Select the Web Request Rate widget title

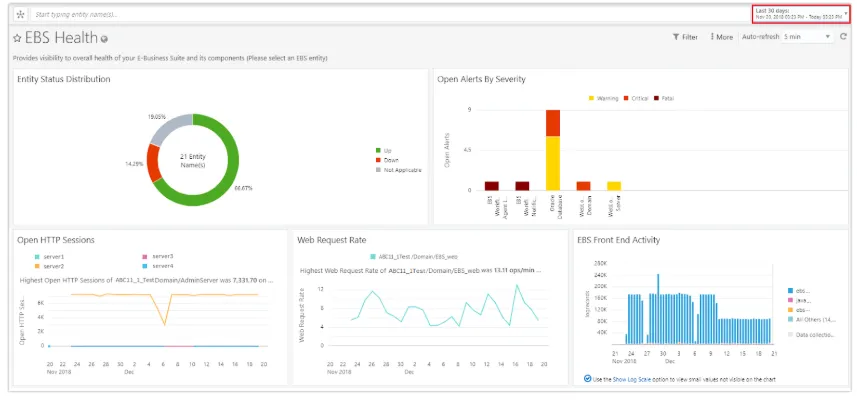coord(331,240)
